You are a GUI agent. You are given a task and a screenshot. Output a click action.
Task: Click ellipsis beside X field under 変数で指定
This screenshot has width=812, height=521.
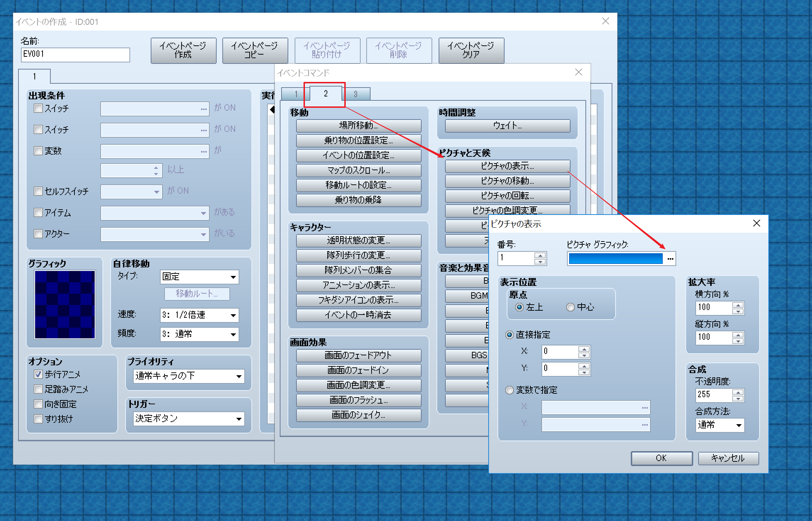point(645,407)
